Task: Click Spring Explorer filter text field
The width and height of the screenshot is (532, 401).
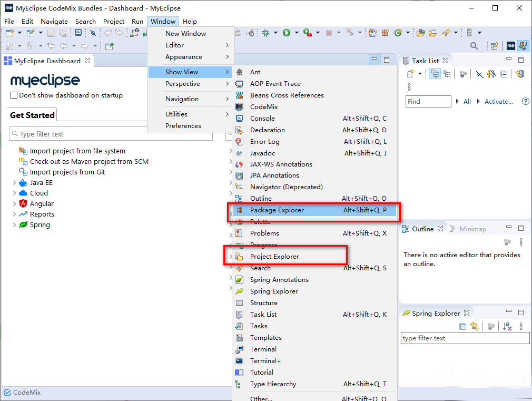Action: 465,338
